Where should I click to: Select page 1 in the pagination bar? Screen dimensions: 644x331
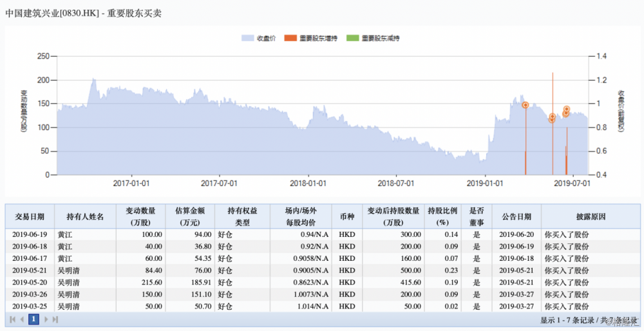coord(33,319)
